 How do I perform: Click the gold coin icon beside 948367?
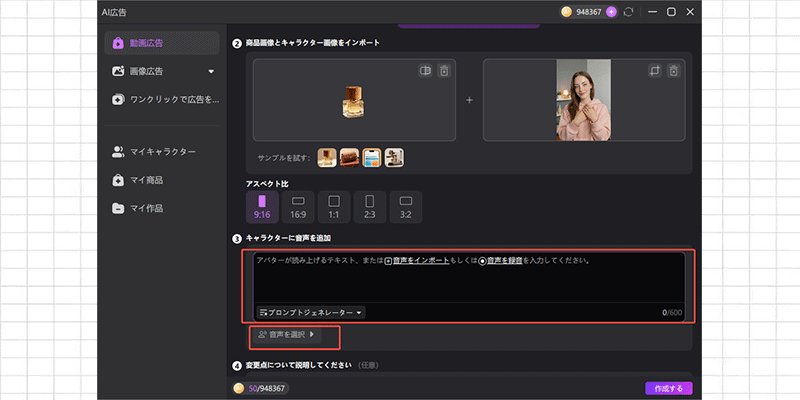(566, 12)
